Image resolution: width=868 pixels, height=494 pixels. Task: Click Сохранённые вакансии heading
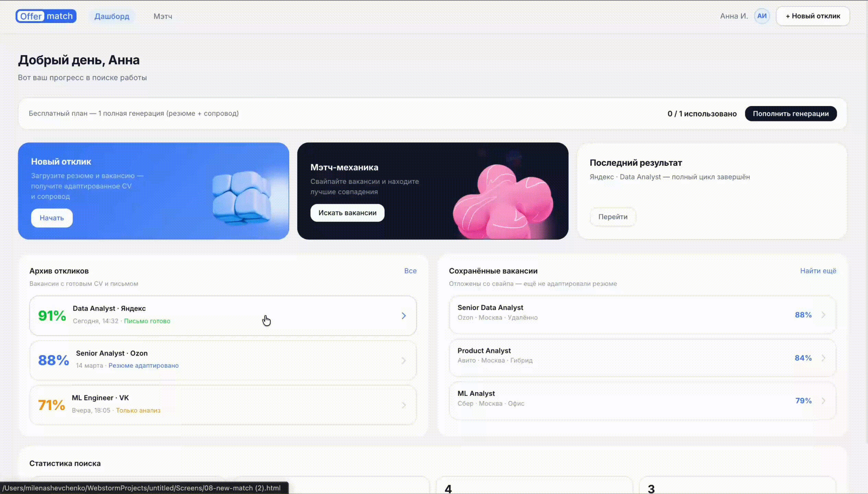pyautogui.click(x=493, y=271)
